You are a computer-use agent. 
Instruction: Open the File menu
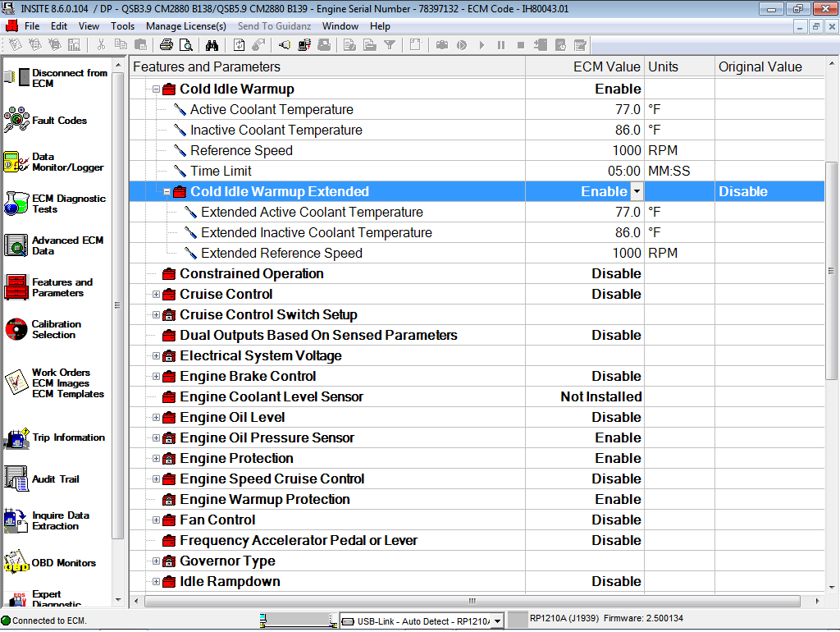click(32, 26)
